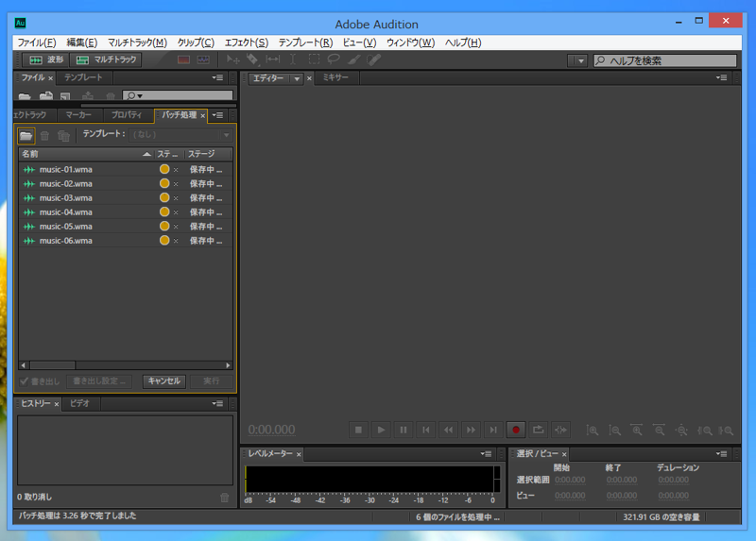This screenshot has height=541, width=756.
Task: Select the Time Selection tool
Action: click(x=293, y=59)
